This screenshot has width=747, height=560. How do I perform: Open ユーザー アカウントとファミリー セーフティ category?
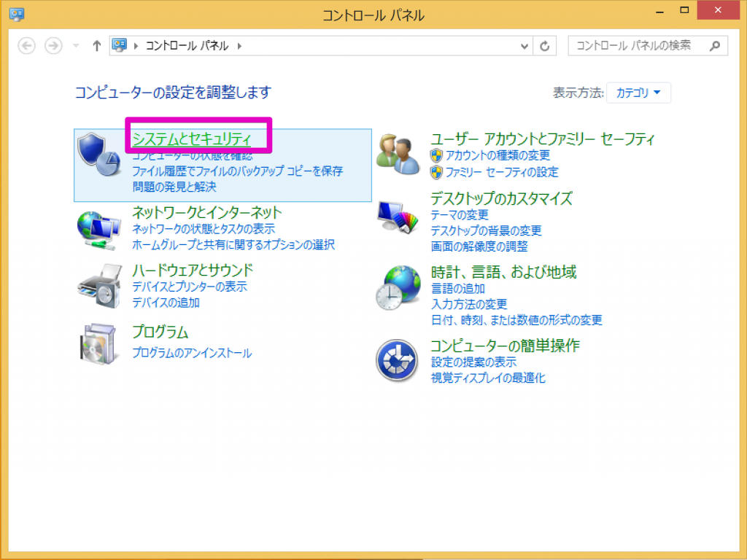tap(543, 139)
